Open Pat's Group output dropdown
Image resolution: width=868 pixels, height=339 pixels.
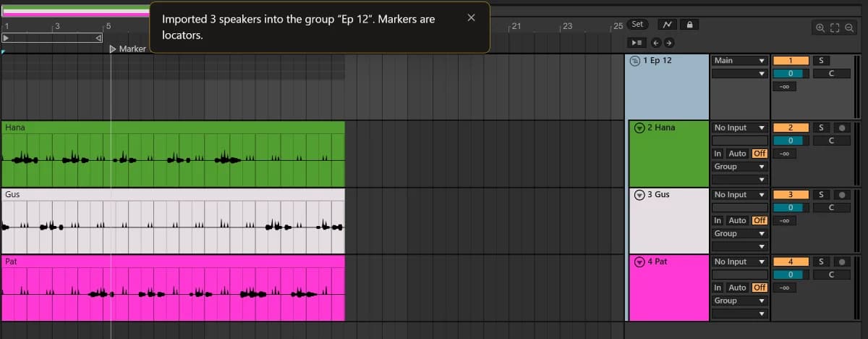(739, 301)
